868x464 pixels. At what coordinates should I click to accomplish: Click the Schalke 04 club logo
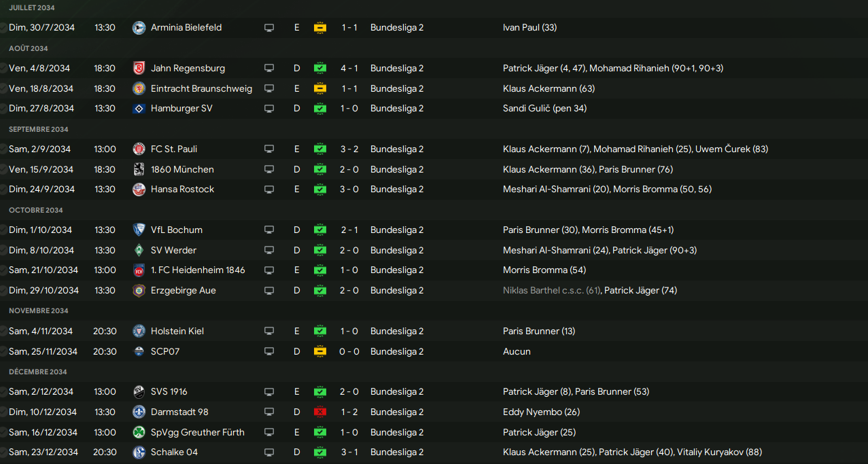(x=139, y=452)
